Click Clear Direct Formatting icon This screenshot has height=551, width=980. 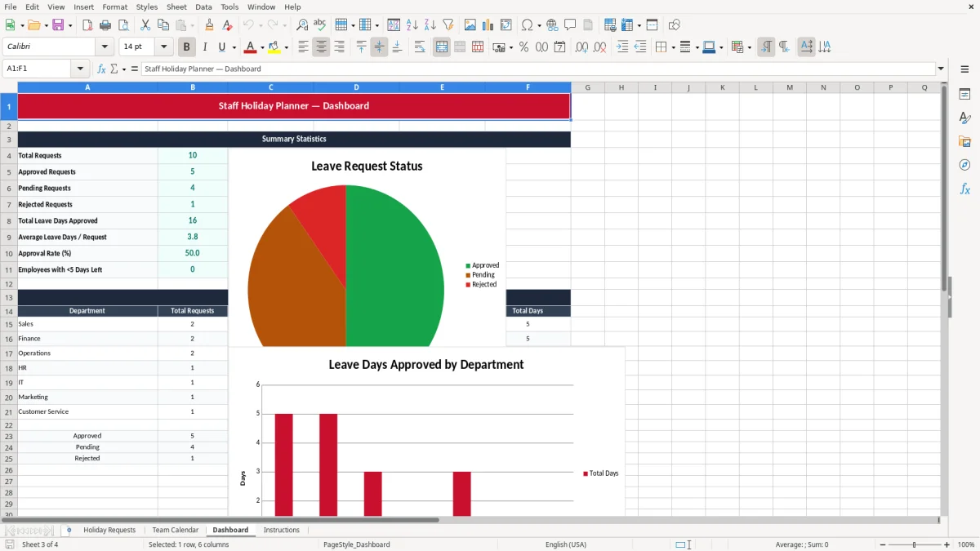pos(228,25)
